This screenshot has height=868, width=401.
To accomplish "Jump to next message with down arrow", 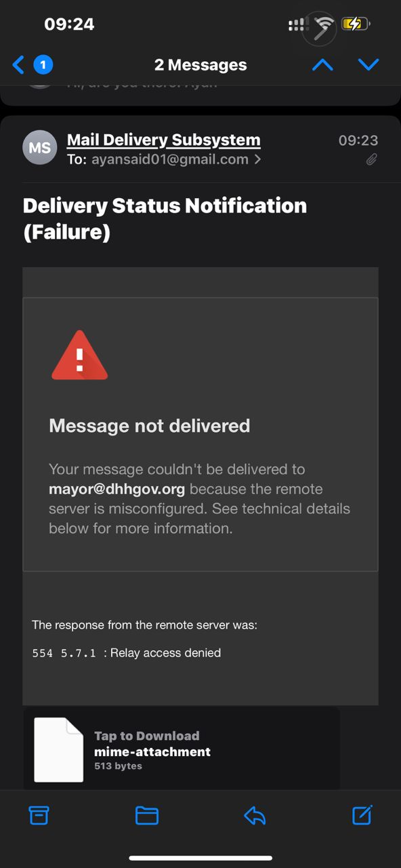I will pyautogui.click(x=368, y=65).
